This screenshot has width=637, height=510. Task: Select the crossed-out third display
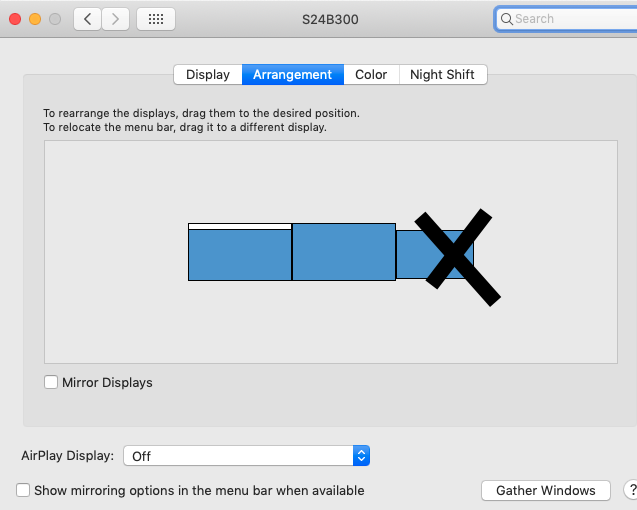(x=435, y=254)
